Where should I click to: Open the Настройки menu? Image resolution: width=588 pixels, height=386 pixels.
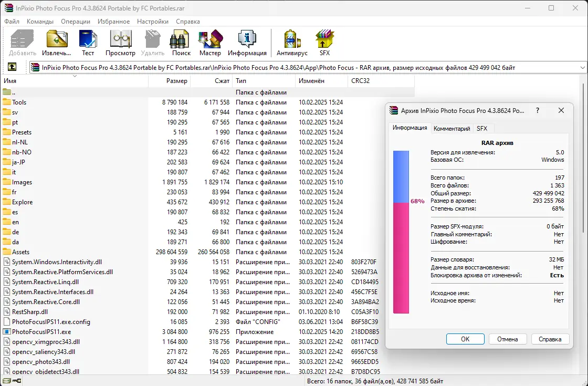coord(153,22)
